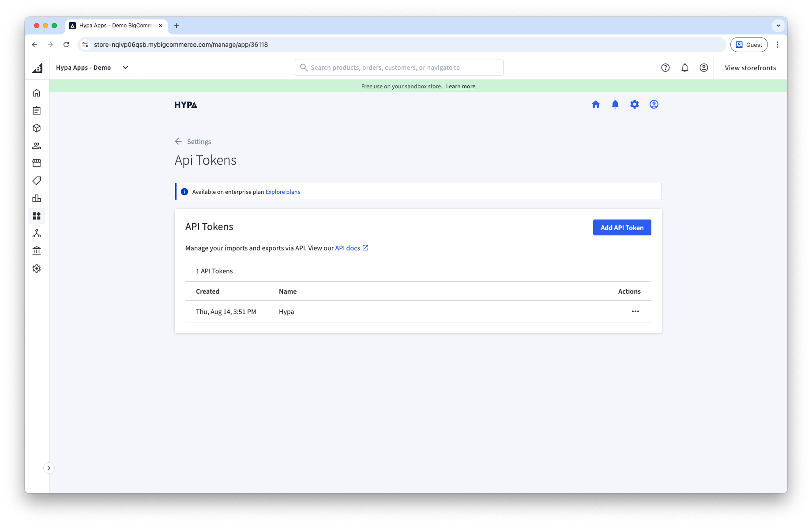
Task: Open the browser three-dot menu
Action: click(778, 45)
